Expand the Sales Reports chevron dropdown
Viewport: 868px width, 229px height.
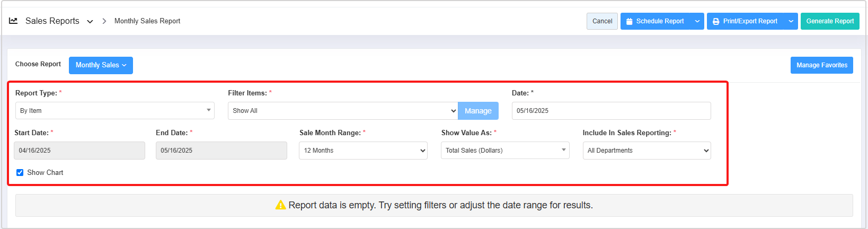pyautogui.click(x=90, y=22)
